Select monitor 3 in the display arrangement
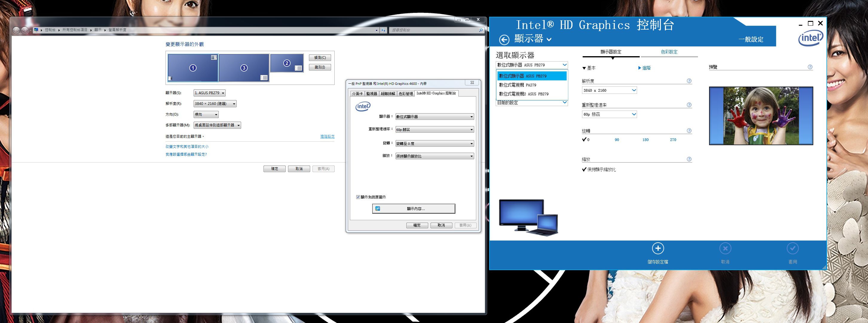Image resolution: width=868 pixels, height=323 pixels. click(x=244, y=68)
